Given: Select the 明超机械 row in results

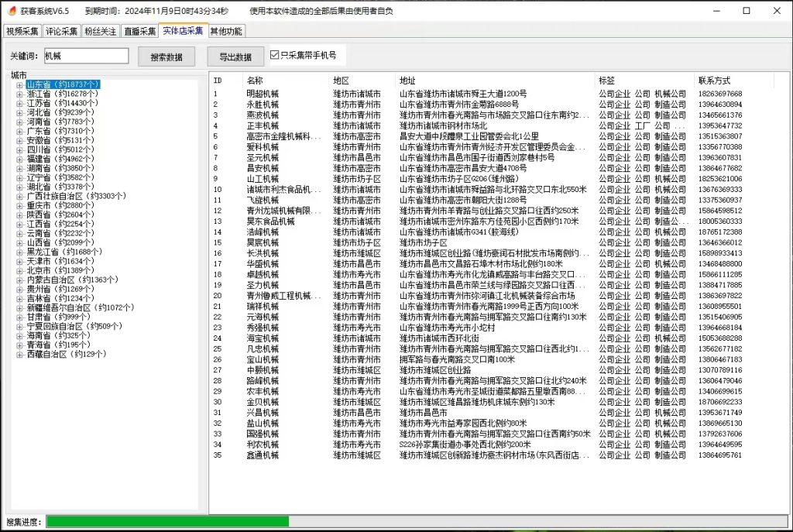Looking at the screenshot, I should (x=263, y=94).
